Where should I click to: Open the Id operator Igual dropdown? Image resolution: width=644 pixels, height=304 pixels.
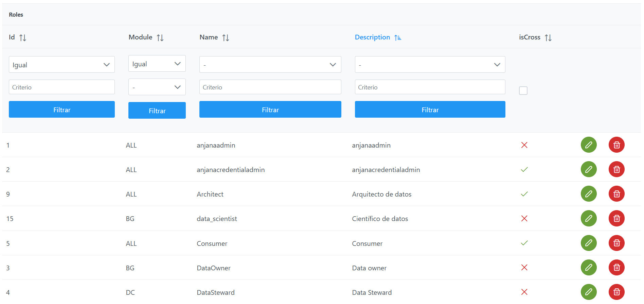(x=61, y=65)
